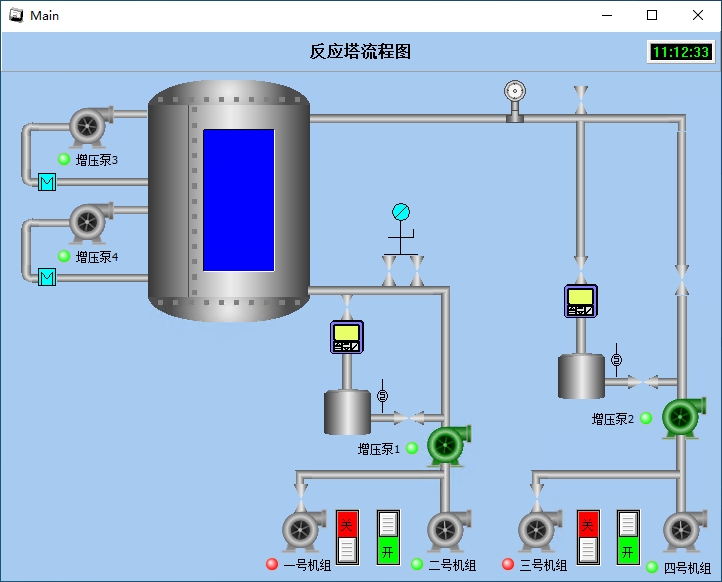Minimize the Main window
Image resolution: width=722 pixels, height=582 pixels.
pyautogui.click(x=607, y=15)
